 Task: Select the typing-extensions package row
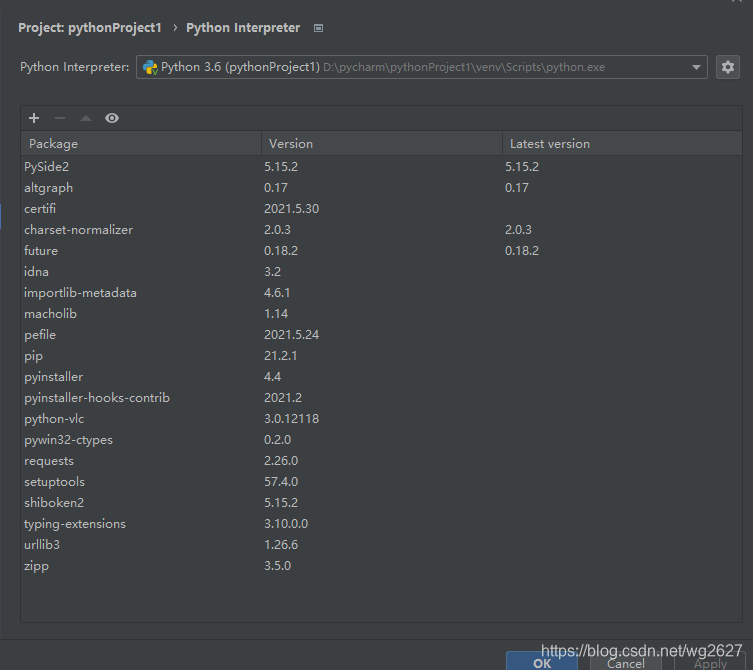pyautogui.click(x=381, y=524)
